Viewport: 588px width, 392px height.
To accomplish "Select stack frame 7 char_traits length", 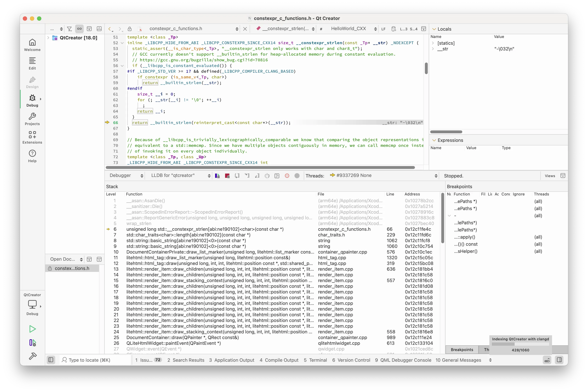I will tap(272, 235).
